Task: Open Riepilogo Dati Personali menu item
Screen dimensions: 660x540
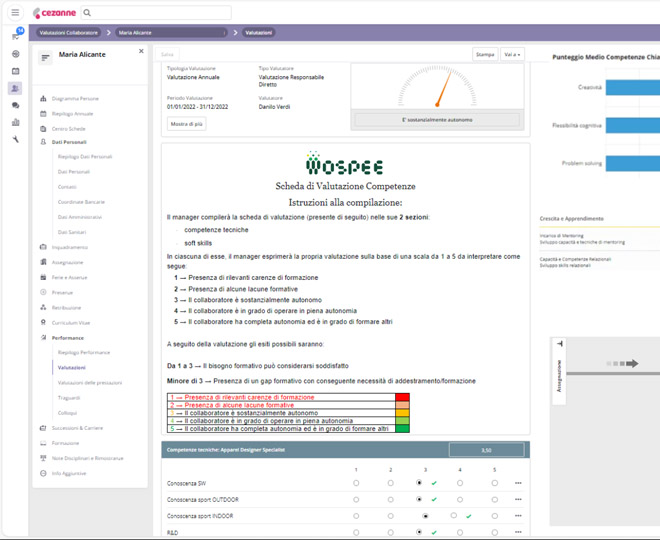Action: [85, 157]
